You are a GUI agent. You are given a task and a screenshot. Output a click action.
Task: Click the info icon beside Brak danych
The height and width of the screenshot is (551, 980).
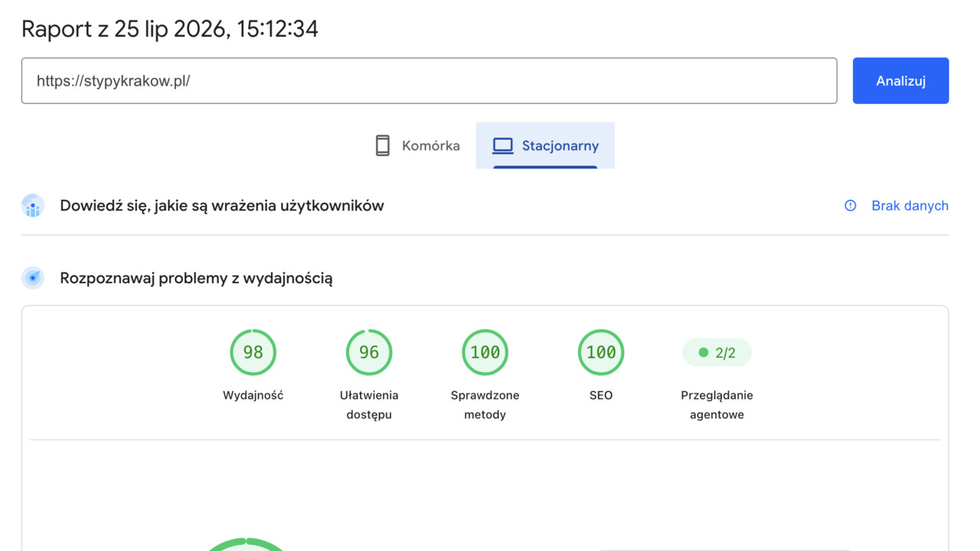(850, 205)
